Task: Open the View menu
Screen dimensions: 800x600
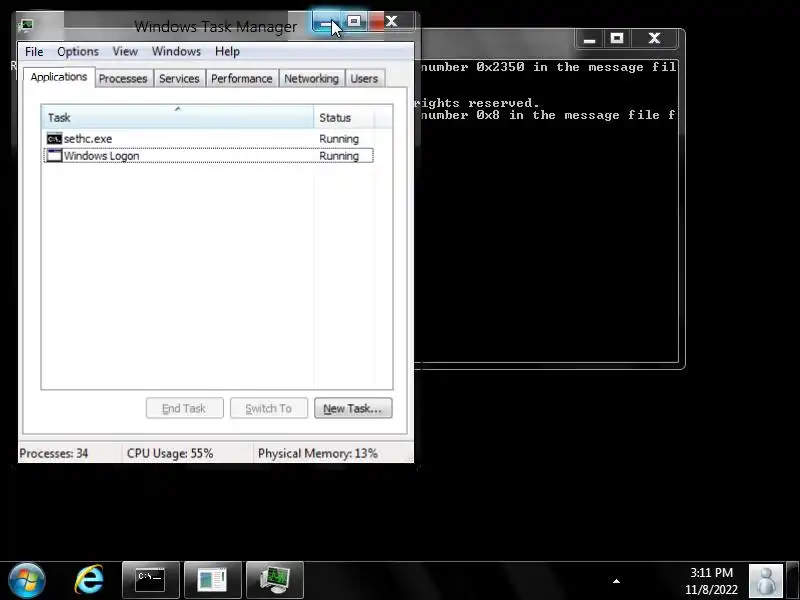Action: 125,52
